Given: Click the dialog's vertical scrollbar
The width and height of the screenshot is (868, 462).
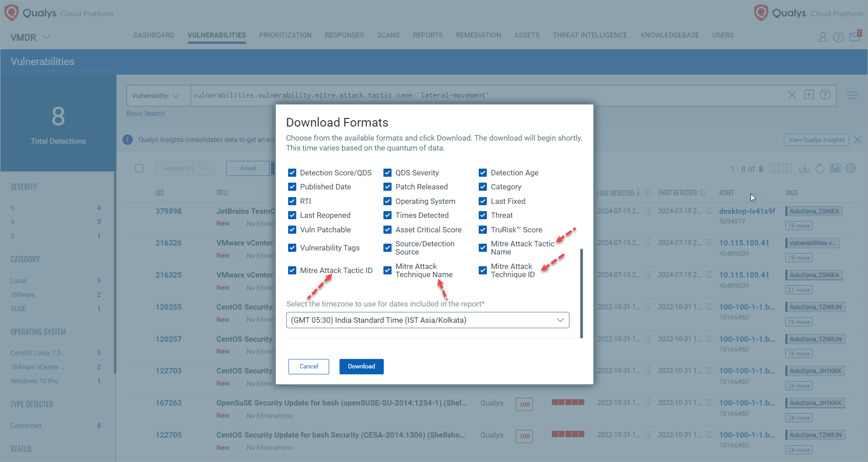Looking at the screenshot, I should (581, 293).
